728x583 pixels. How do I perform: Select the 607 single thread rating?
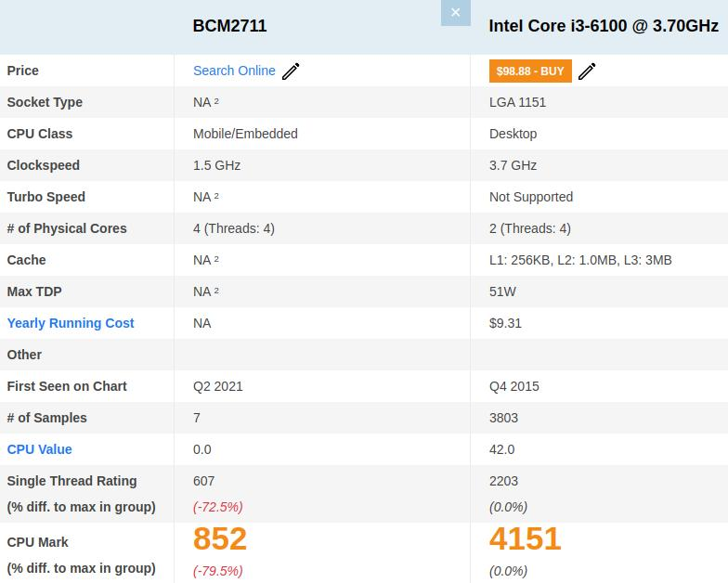click(203, 481)
